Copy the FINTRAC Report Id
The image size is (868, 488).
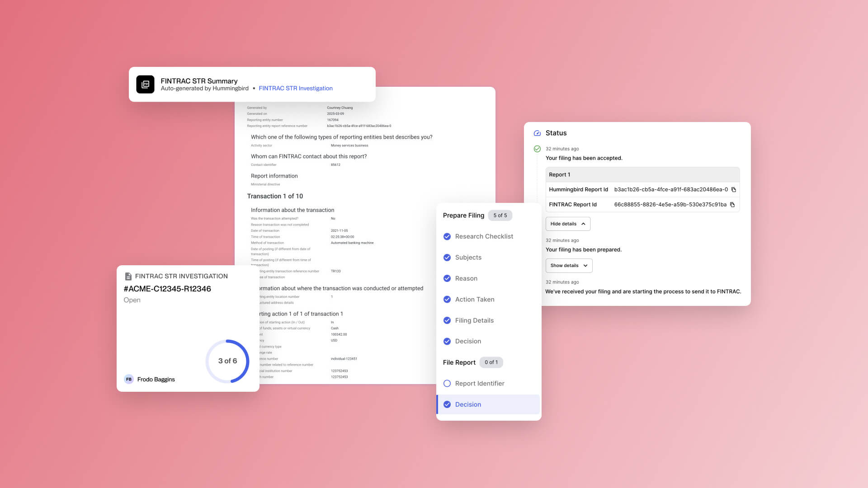click(732, 205)
